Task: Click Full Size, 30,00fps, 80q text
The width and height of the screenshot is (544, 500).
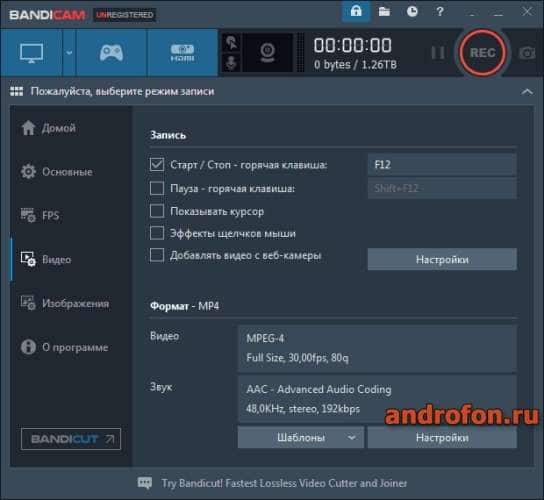Action: pos(297,357)
